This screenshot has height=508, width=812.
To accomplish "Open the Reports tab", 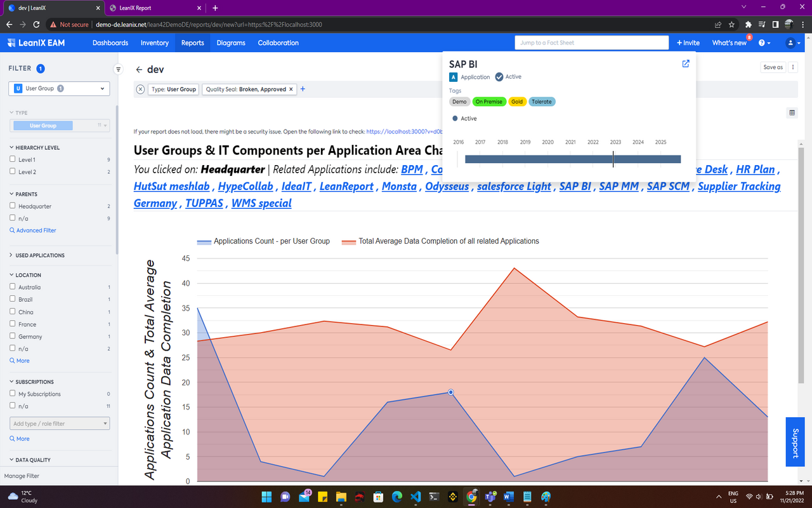I will 193,43.
